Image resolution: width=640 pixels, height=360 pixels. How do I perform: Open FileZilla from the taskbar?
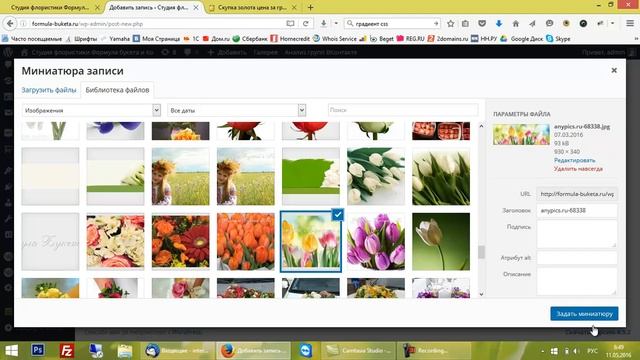click(67, 351)
